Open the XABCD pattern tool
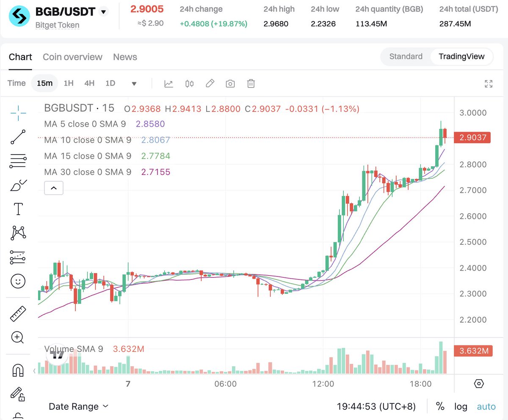Screen dimensions: 508x420 click(x=17, y=232)
